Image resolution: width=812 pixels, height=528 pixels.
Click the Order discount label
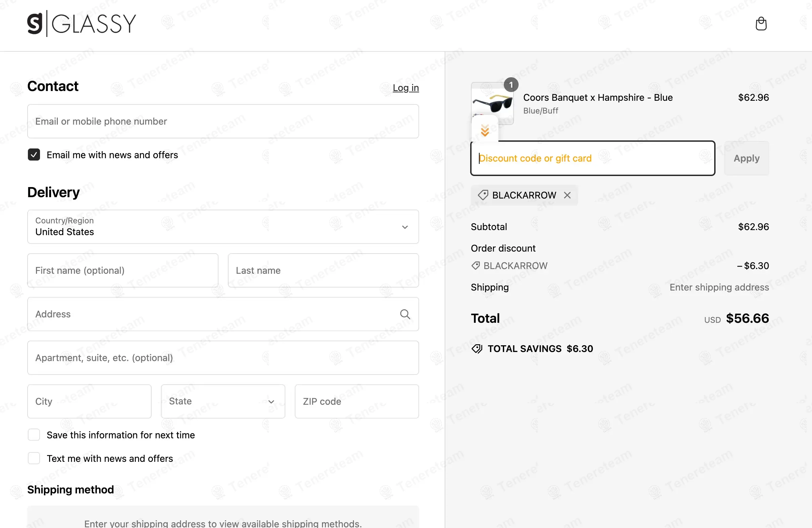tap(503, 248)
